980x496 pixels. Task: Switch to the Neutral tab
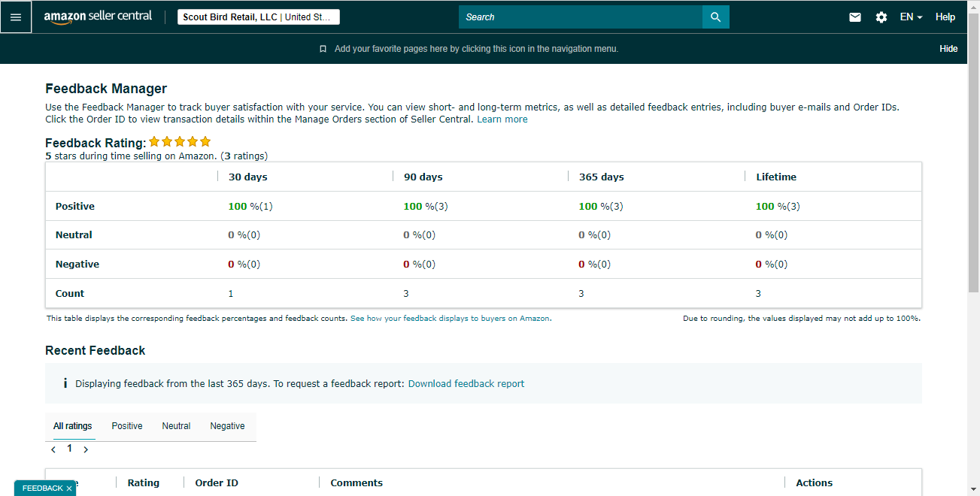[176, 426]
